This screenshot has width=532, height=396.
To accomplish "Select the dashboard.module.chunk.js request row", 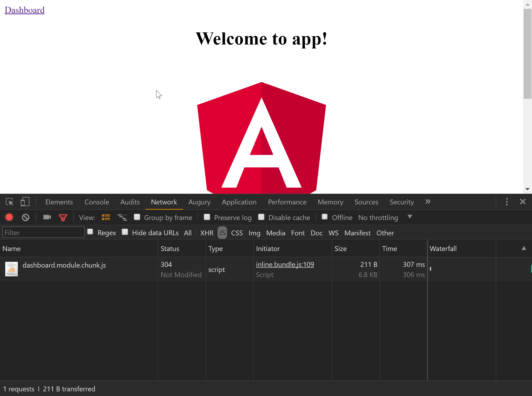I will point(266,269).
